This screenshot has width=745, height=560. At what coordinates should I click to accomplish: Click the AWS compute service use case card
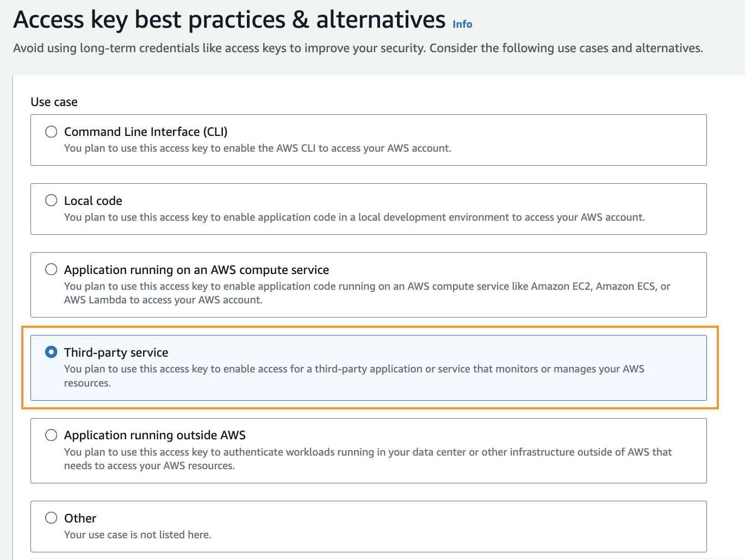(x=368, y=284)
